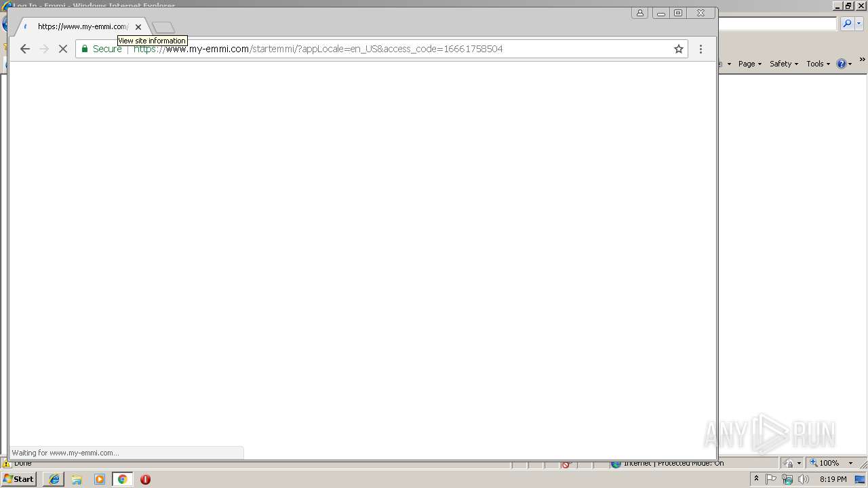Click Internet Protected Mode status text
868x488 pixels.
pos(673,464)
